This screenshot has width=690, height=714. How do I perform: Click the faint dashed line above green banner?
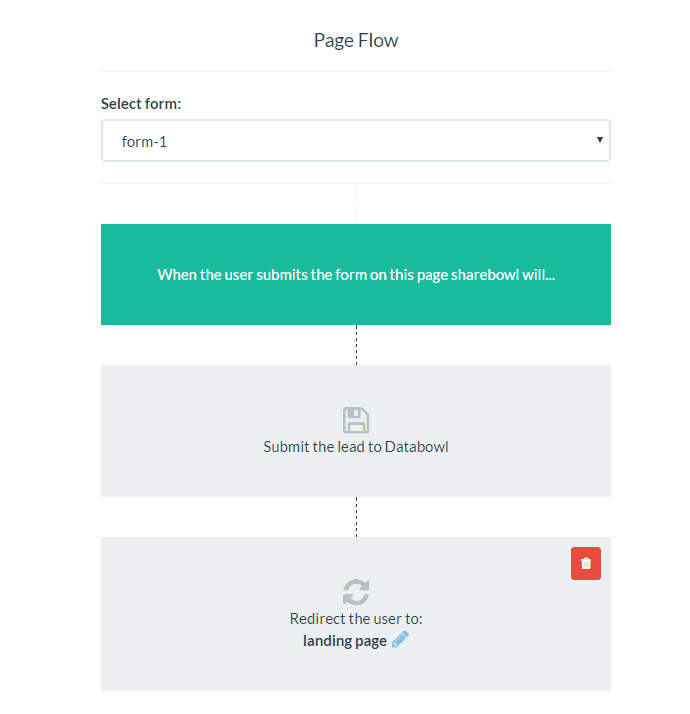356,204
